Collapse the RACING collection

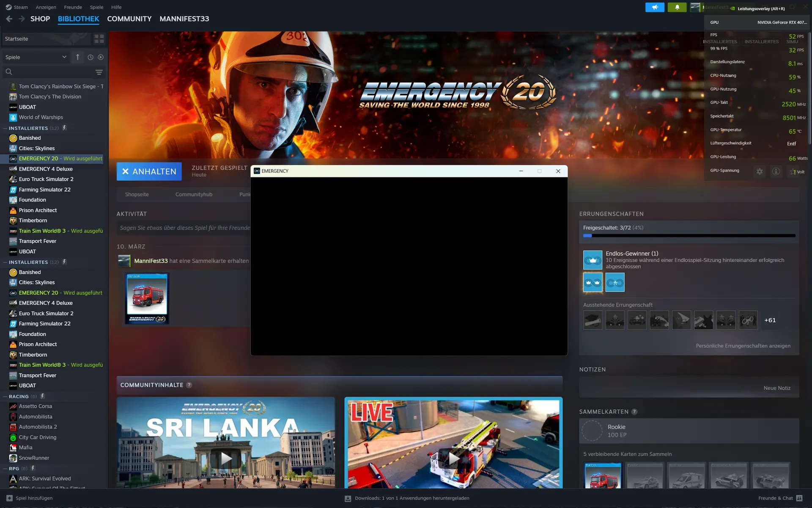(5, 397)
